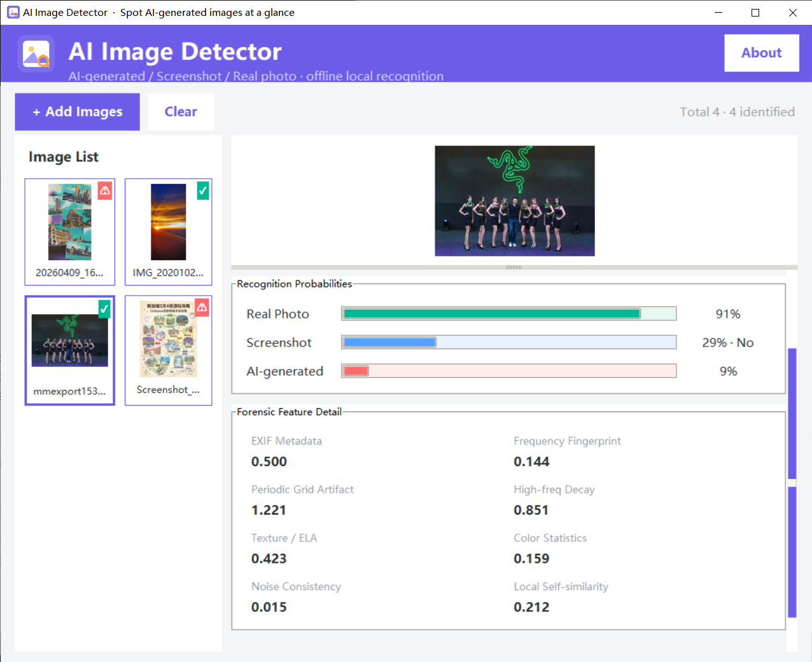
Task: Open the About dialog
Action: pos(762,53)
